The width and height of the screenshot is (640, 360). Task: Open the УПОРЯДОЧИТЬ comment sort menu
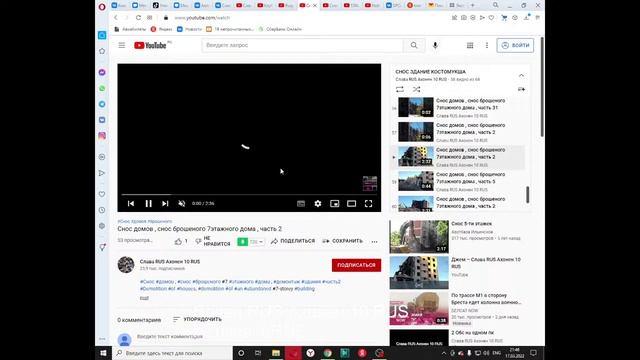(197, 319)
